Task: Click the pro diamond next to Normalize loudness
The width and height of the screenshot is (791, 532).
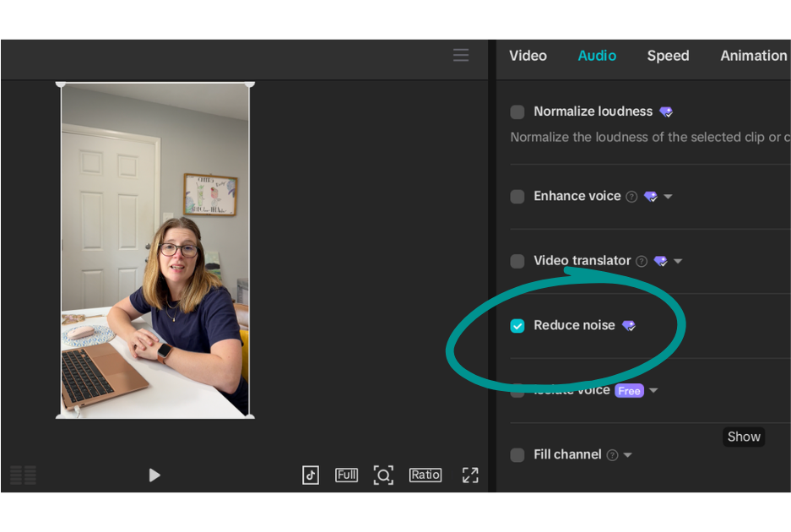Action: 666,112
